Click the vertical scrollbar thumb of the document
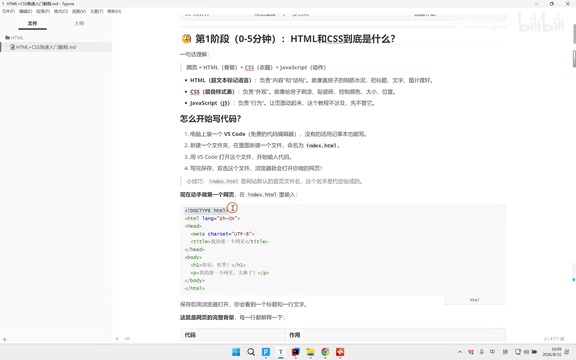This screenshot has height=360, width=576. pos(574,34)
